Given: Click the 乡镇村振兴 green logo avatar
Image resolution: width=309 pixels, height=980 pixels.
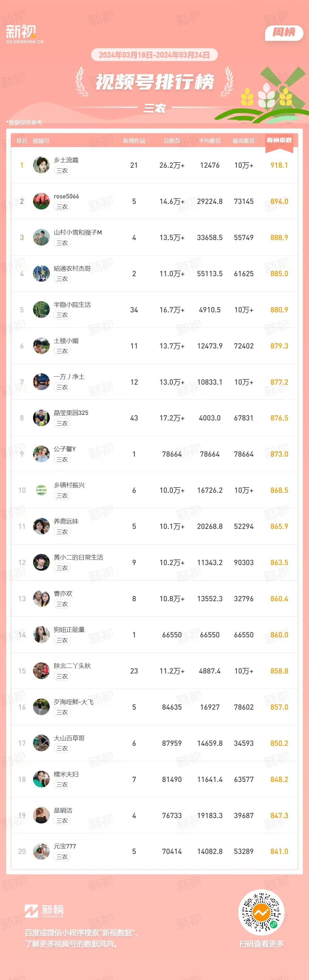Looking at the screenshot, I should (41, 490).
